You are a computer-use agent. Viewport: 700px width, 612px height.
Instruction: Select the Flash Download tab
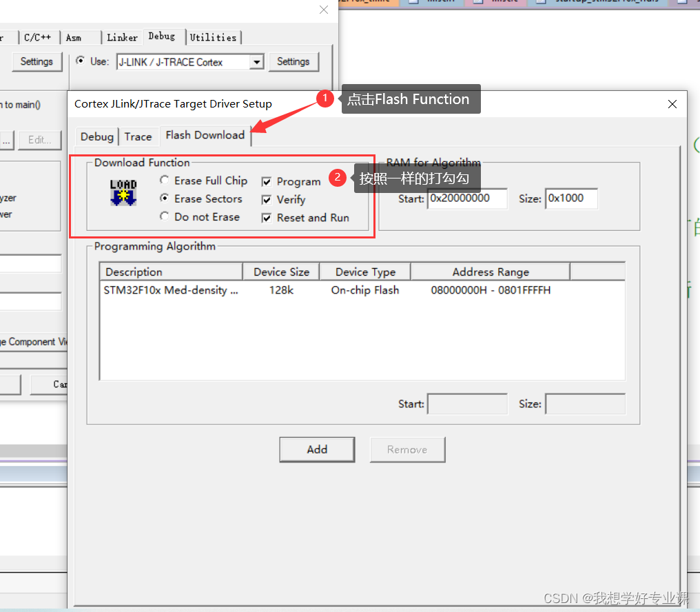pos(205,135)
